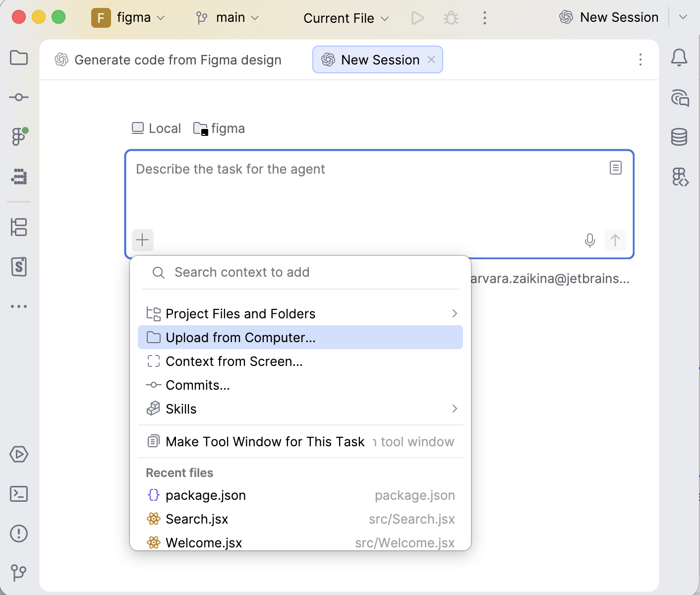Open the Database tool window
700x595 pixels.
click(x=679, y=137)
